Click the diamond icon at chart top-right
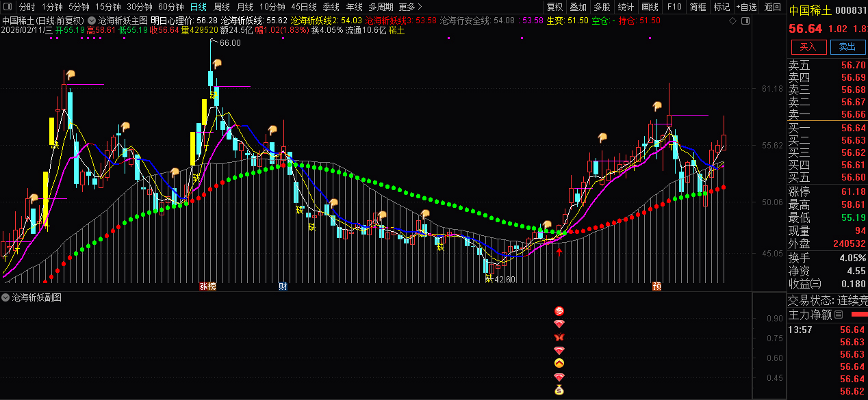The image size is (868, 400). click(733, 21)
